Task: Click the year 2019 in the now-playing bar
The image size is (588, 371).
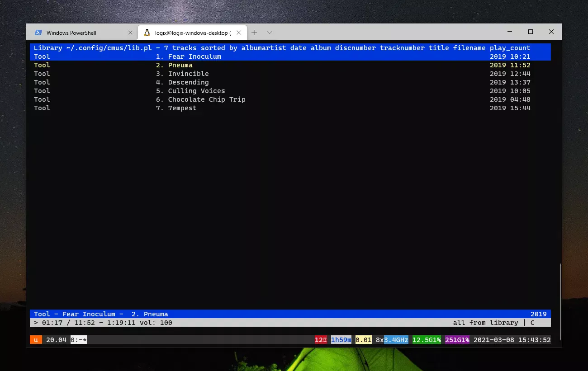Action: pyautogui.click(x=539, y=314)
